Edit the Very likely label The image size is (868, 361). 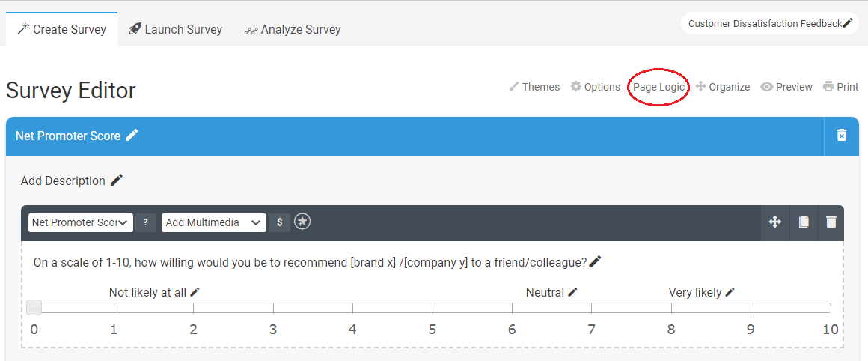[x=730, y=292]
